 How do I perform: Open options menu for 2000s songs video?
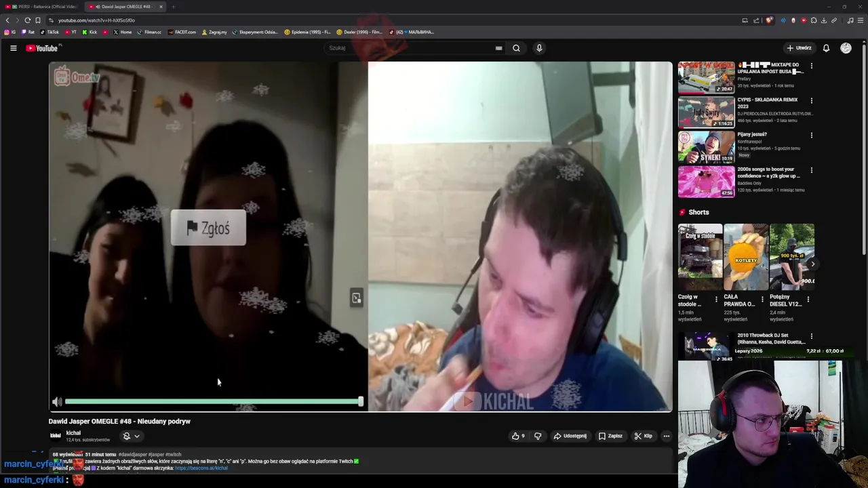click(811, 170)
